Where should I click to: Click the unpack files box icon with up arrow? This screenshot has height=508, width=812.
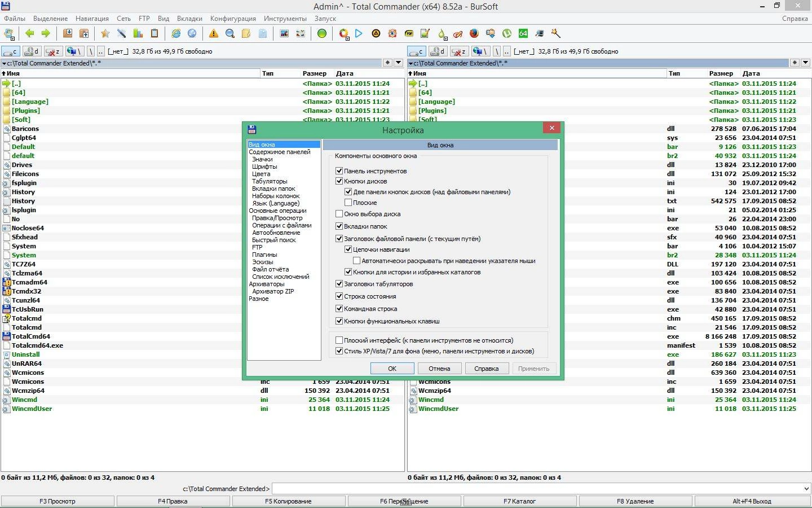pyautogui.click(x=84, y=33)
